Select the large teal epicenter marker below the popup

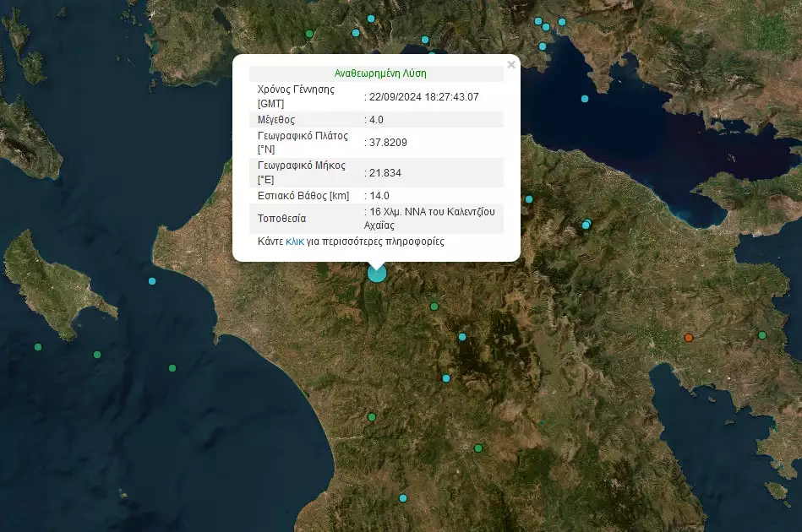[x=377, y=272]
